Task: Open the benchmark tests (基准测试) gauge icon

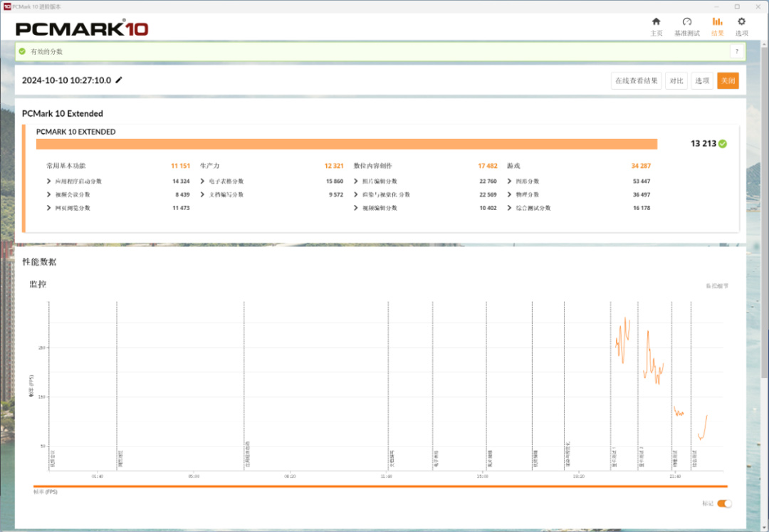Action: coord(686,21)
